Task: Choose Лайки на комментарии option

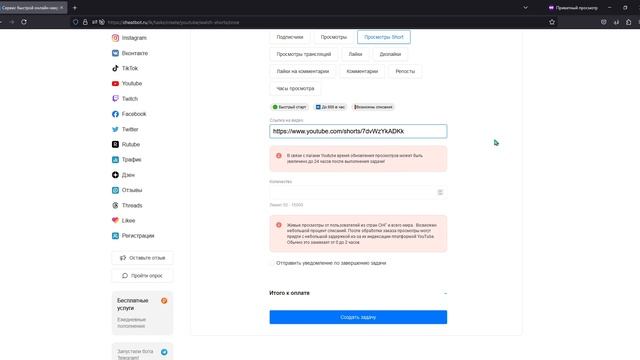Action: coord(302,71)
